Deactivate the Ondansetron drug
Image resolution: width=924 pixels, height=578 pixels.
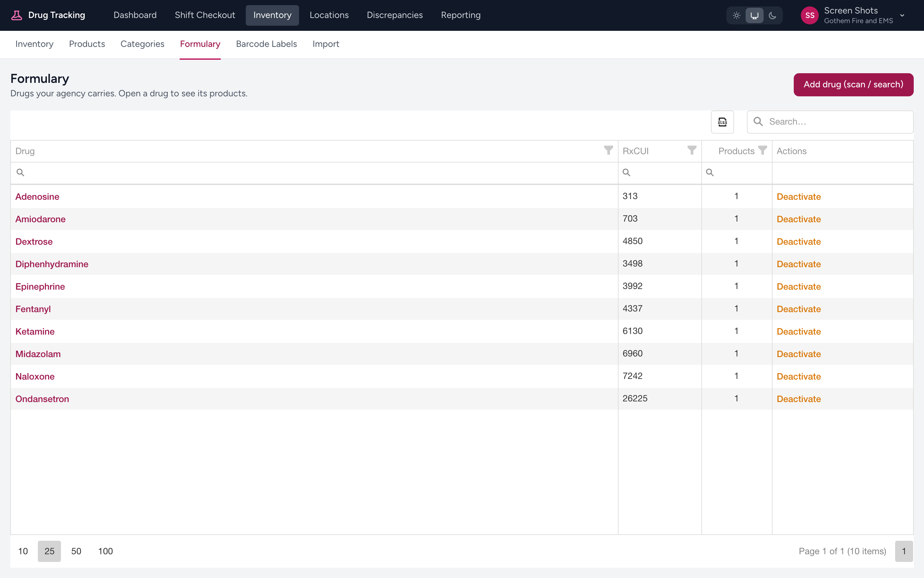(799, 399)
